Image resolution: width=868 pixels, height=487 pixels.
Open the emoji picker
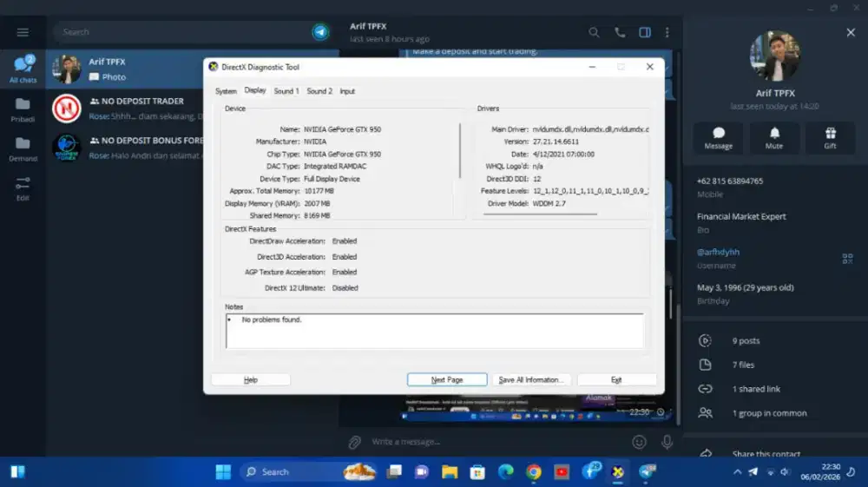(x=640, y=442)
